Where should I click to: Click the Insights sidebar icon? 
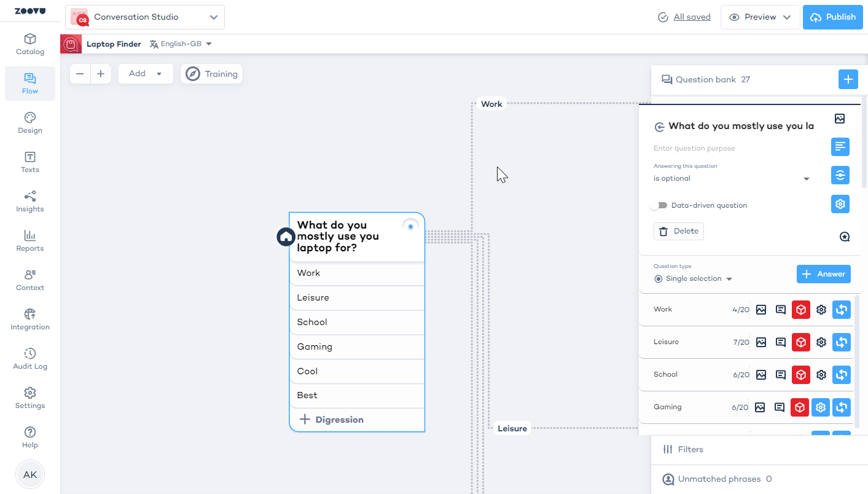[29, 200]
